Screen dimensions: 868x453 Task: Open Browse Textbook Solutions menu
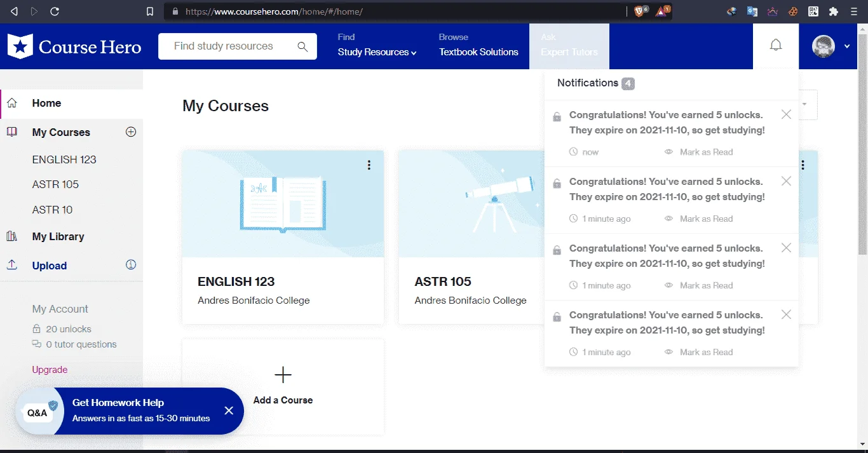coord(478,46)
